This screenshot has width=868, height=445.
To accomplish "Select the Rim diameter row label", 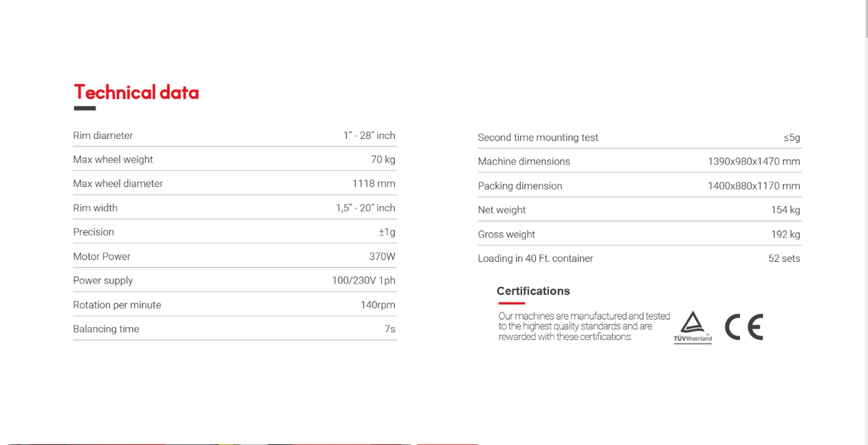I will pos(103,135).
